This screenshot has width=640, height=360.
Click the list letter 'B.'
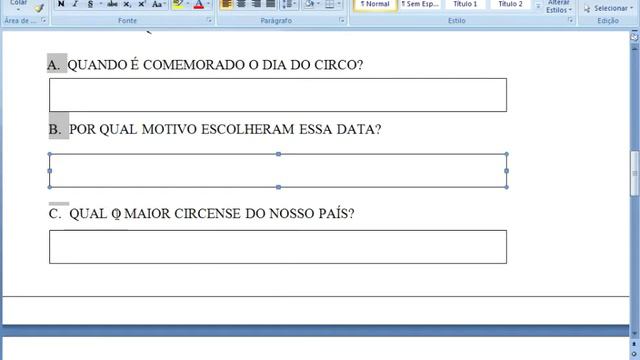coord(55,129)
